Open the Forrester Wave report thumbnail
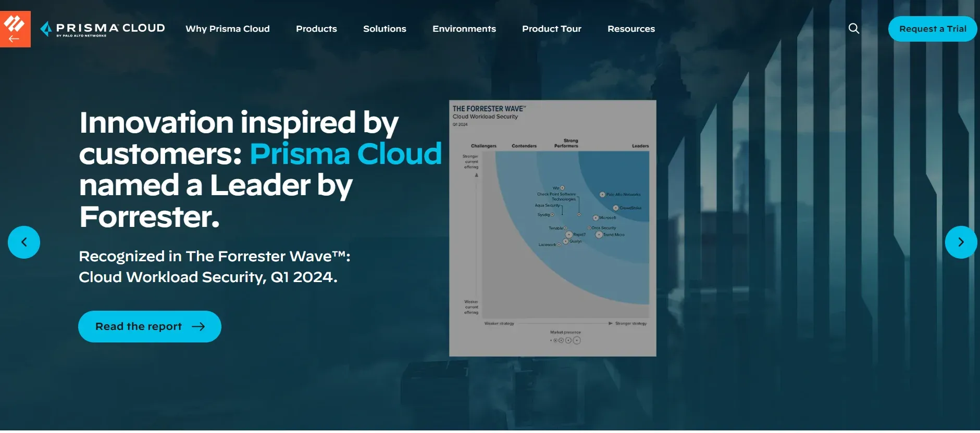This screenshot has width=980, height=433. point(553,228)
